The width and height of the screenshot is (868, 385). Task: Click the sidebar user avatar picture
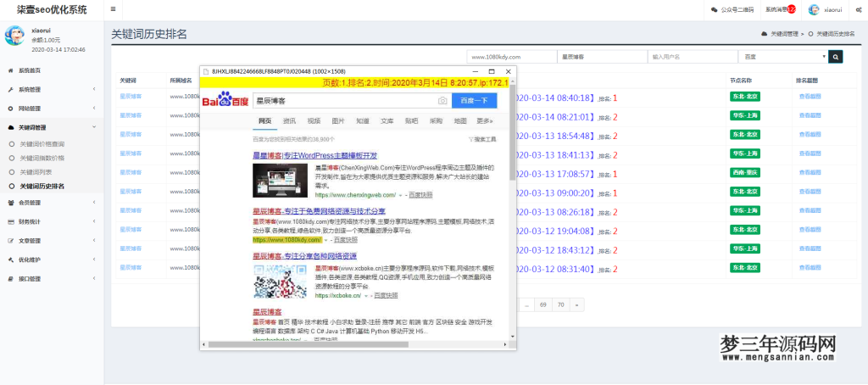(14, 36)
